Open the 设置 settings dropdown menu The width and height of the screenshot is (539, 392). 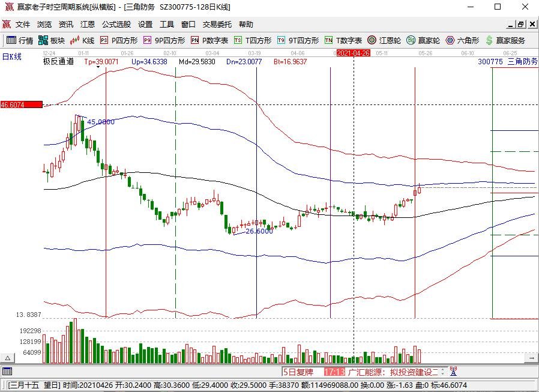click(x=146, y=25)
